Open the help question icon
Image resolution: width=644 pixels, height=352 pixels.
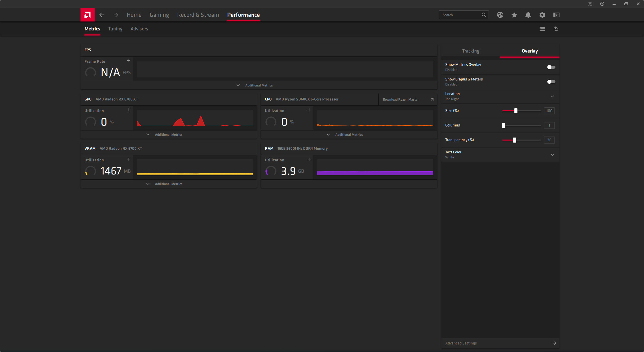click(602, 4)
